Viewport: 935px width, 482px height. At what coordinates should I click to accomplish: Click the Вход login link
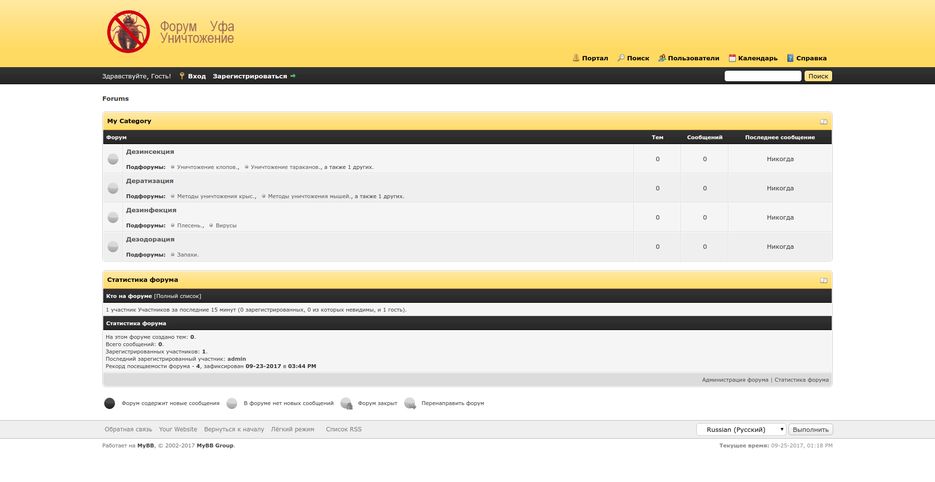click(x=197, y=76)
